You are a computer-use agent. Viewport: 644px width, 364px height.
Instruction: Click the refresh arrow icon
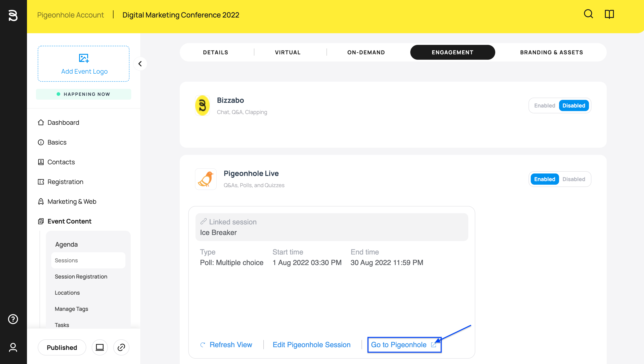(x=203, y=345)
